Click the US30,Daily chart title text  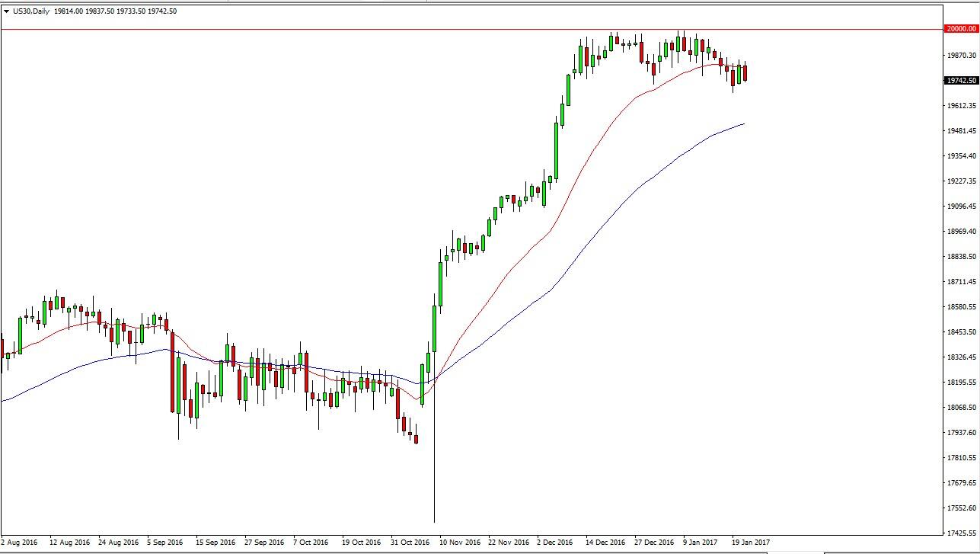tap(31, 11)
